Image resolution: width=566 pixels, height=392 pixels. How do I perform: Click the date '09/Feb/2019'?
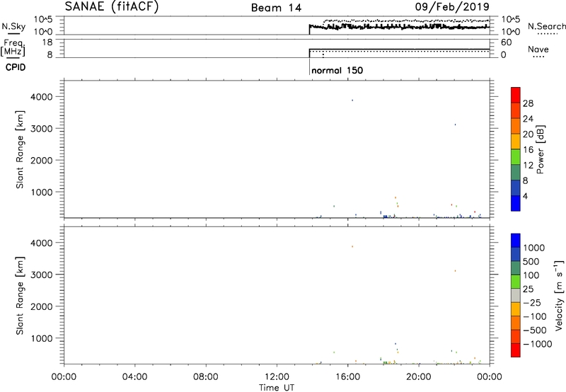452,6
